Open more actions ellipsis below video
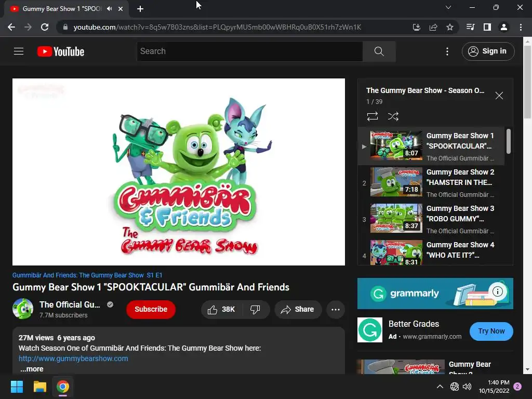This screenshot has height=399, width=532. pyautogui.click(x=335, y=309)
